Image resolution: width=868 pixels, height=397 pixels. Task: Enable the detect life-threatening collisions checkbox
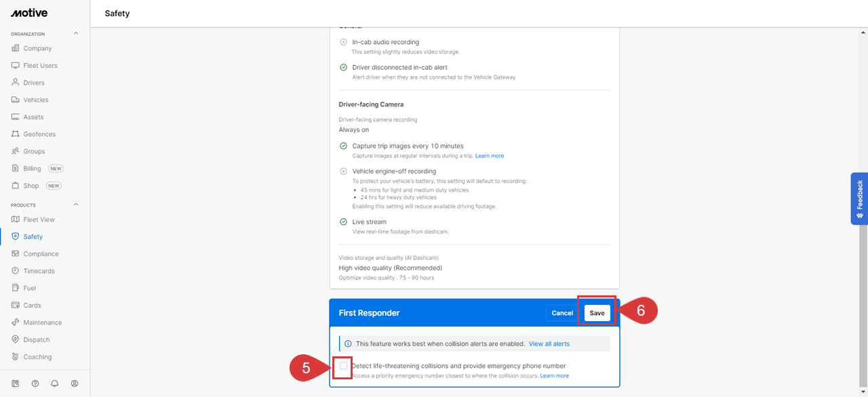(344, 366)
